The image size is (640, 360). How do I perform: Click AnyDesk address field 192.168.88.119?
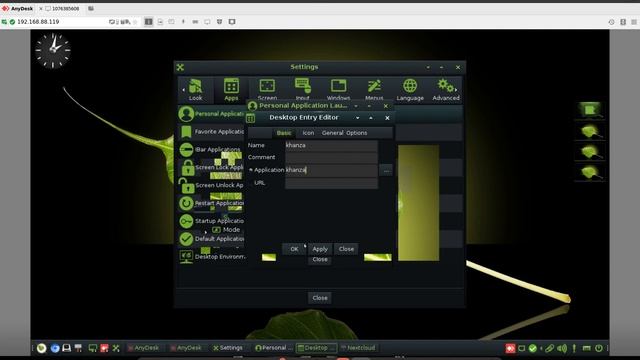pyautogui.click(x=61, y=22)
